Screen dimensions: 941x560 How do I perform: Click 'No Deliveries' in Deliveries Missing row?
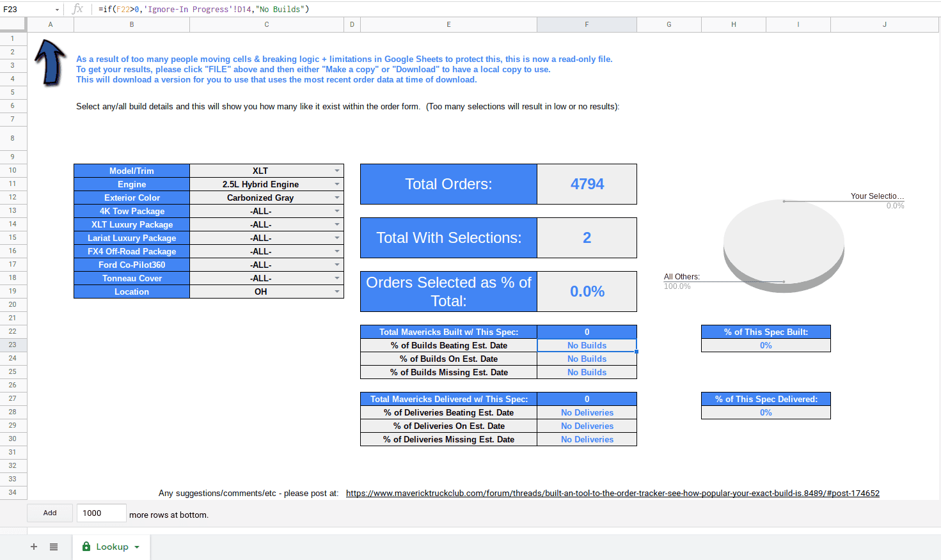click(x=587, y=439)
